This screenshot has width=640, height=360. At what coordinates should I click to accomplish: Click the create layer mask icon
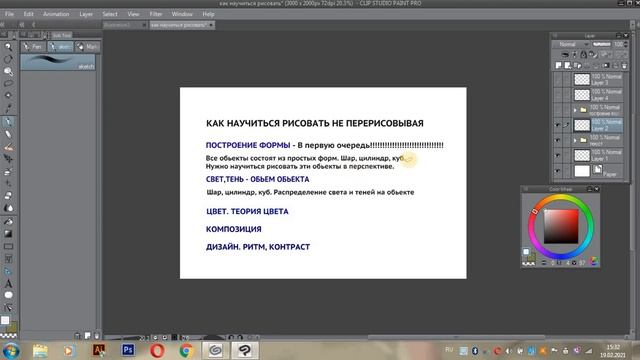606,65
